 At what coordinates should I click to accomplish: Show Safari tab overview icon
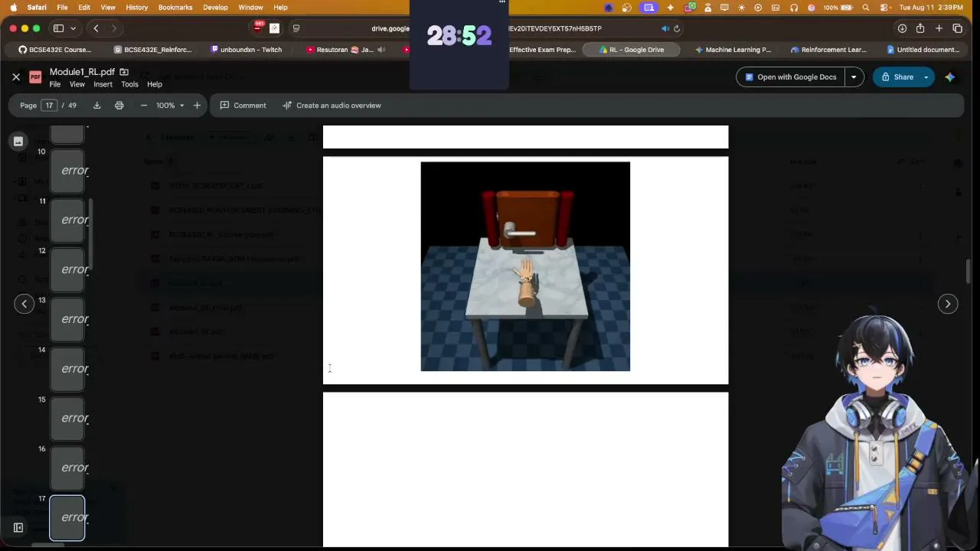pyautogui.click(x=957, y=28)
